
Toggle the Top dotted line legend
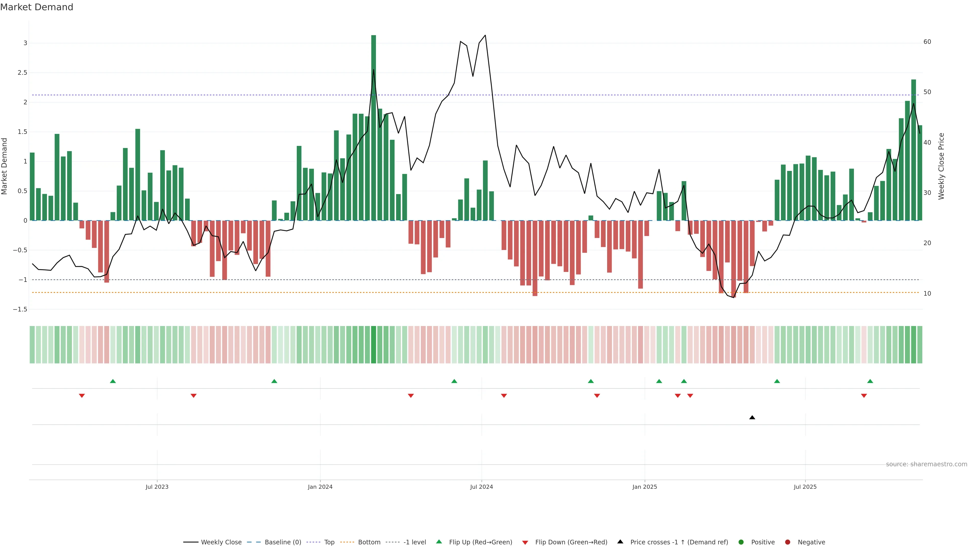[329, 542]
